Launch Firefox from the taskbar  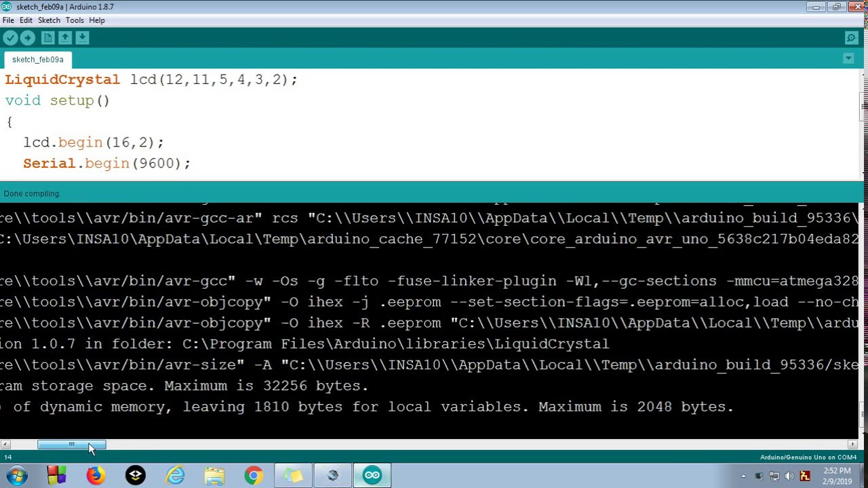[96, 476]
